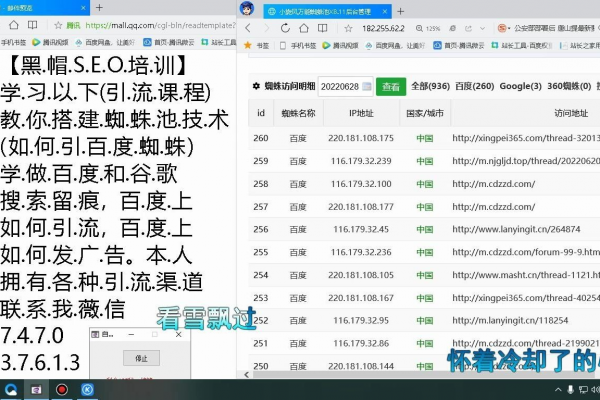Expand the address bar dropdown arrow

(482, 28)
